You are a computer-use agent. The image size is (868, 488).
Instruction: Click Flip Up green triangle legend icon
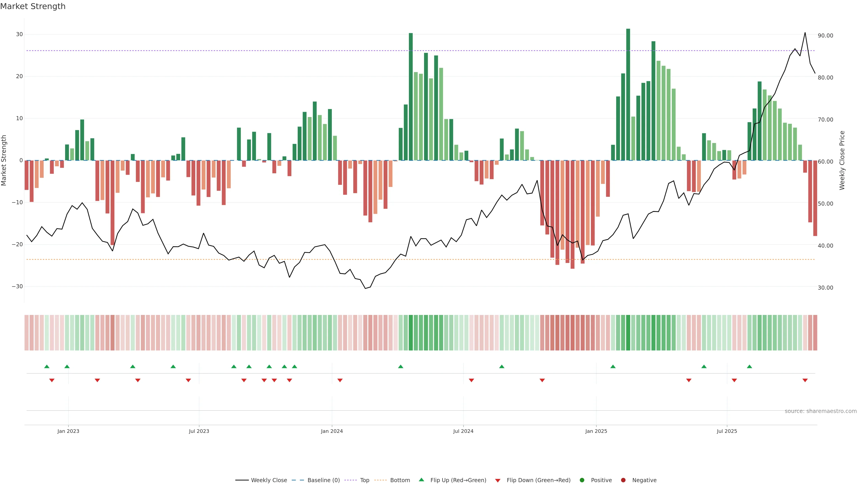(x=421, y=480)
